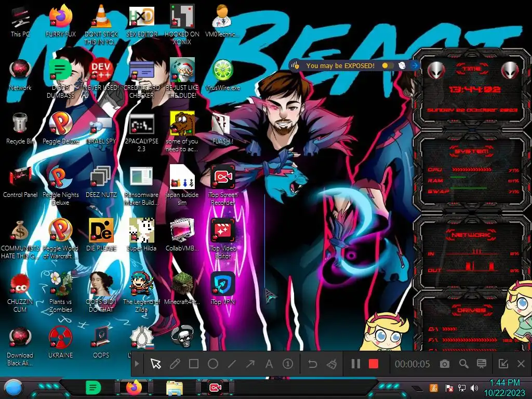The height and width of the screenshot is (399, 532).
Task: Click the ghost icon in EXPOSED banner
Action: coord(402,65)
